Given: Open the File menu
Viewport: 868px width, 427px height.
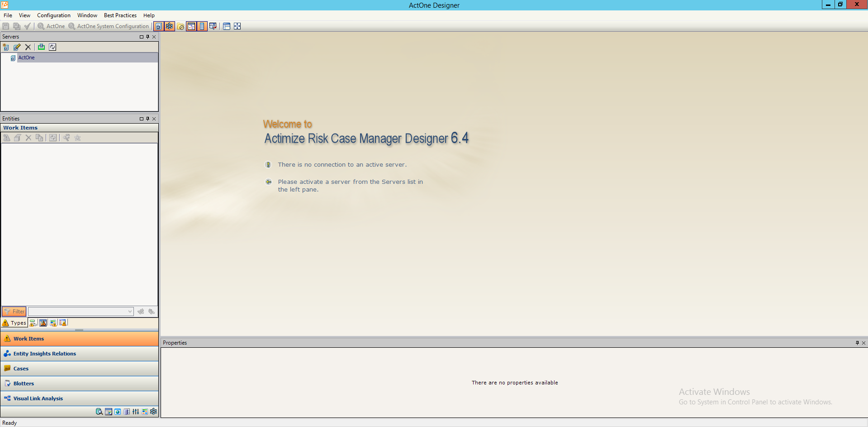Looking at the screenshot, I should pos(8,15).
